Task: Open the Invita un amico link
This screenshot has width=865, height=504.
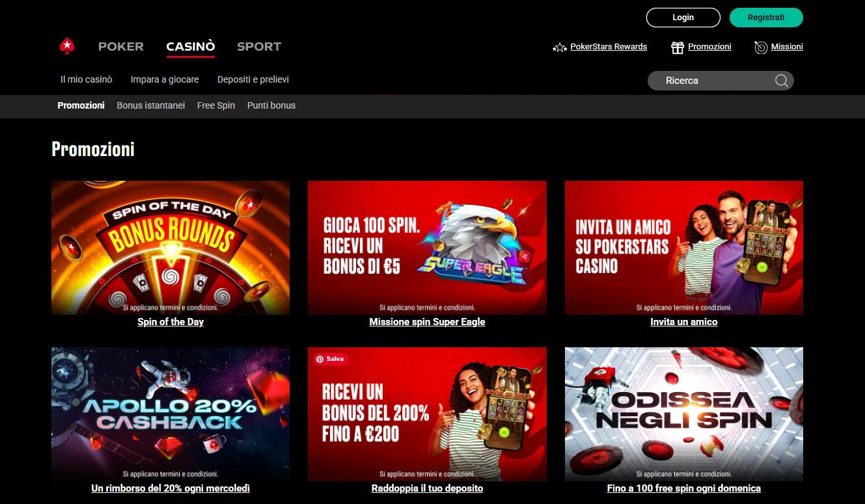Action: 684,322
